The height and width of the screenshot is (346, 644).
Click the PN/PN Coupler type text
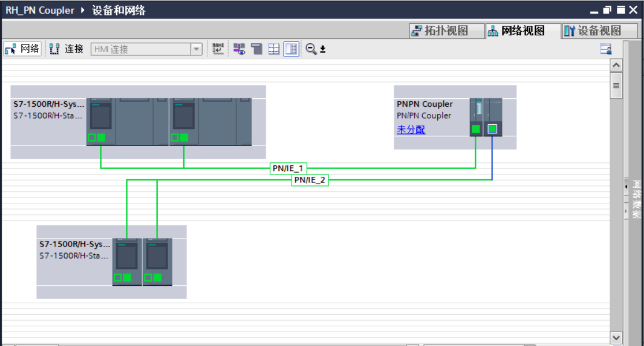424,116
